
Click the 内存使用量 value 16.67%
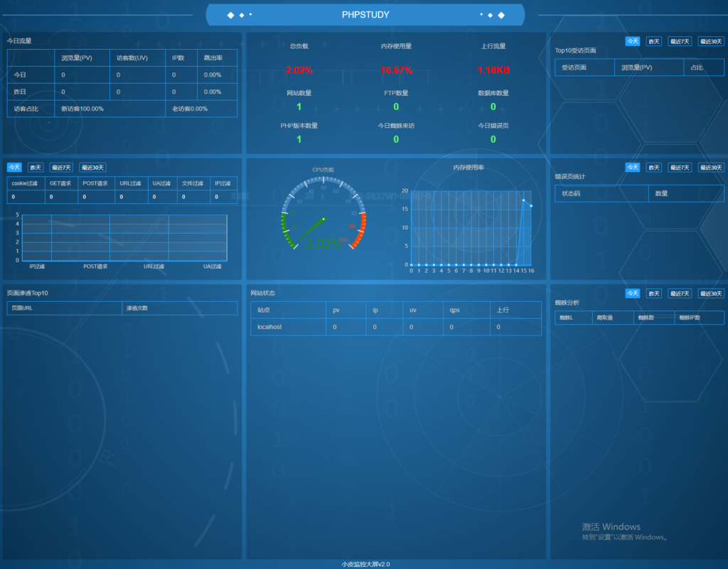pos(396,70)
